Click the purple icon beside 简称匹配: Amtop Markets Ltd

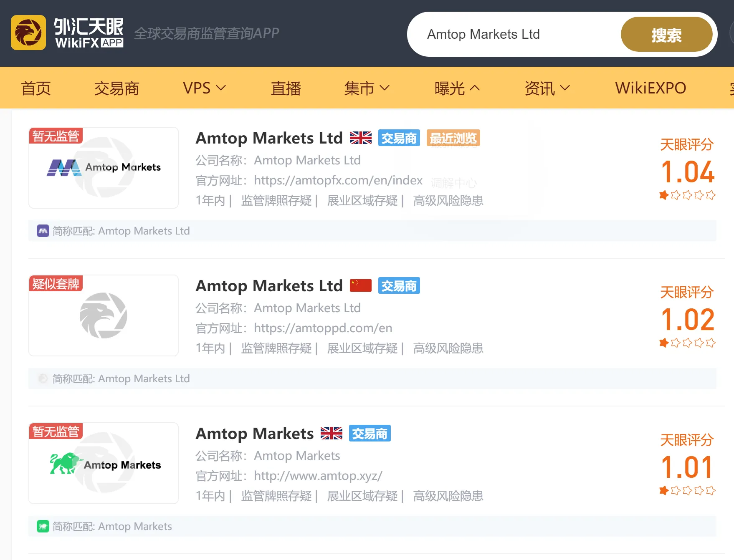pos(43,231)
